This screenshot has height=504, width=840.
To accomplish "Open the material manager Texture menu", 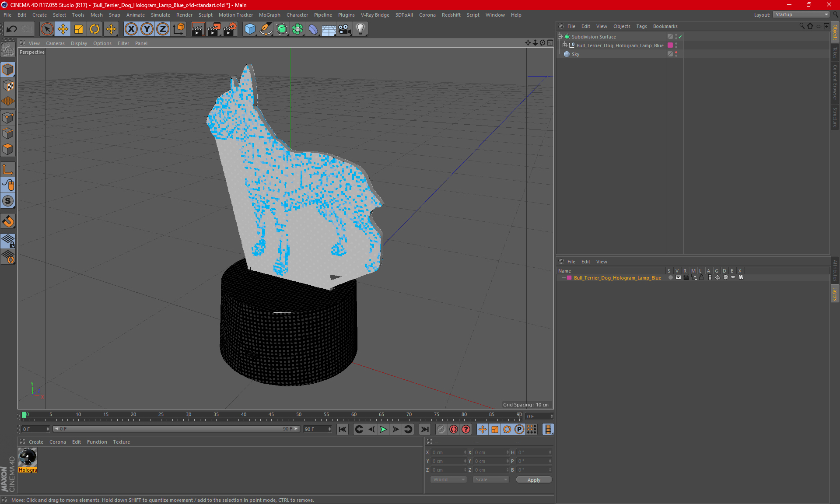I will tap(121, 442).
